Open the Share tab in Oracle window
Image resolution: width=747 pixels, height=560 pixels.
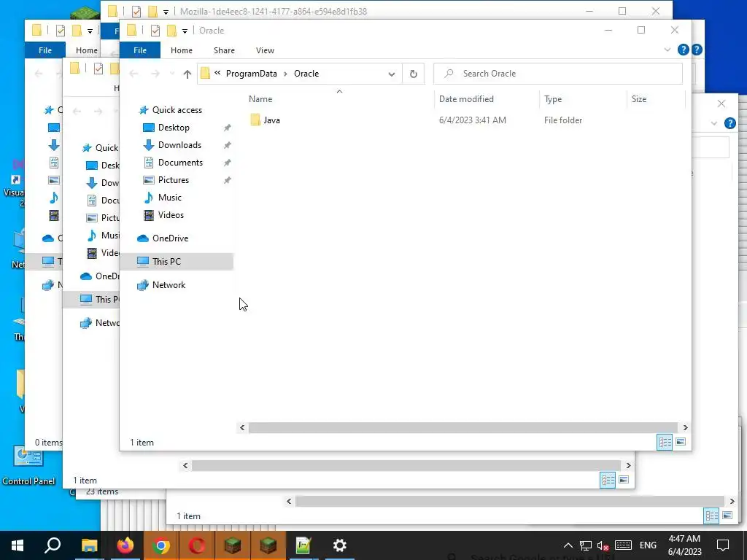224,50
